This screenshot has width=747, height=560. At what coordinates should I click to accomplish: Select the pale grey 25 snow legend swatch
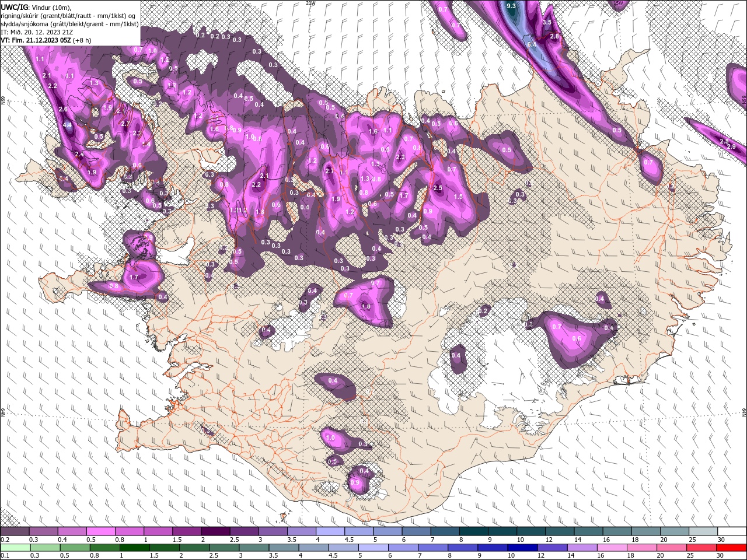703,531
